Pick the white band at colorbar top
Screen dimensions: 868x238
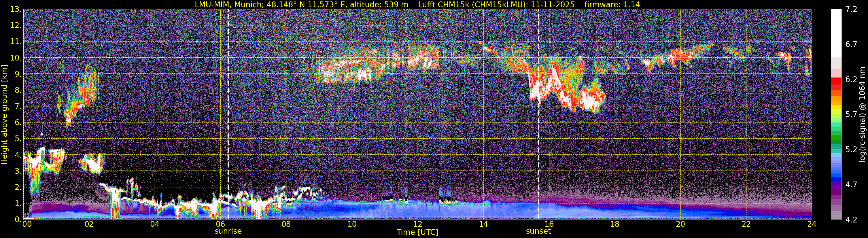pos(836,33)
